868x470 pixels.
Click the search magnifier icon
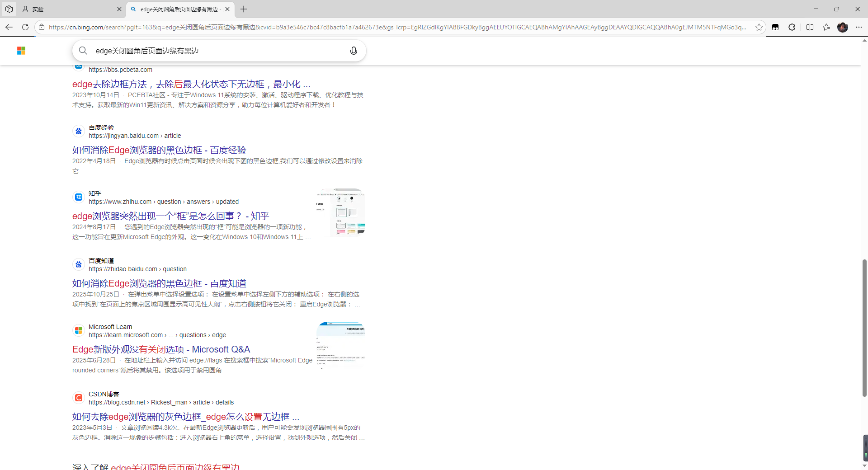pos(83,51)
